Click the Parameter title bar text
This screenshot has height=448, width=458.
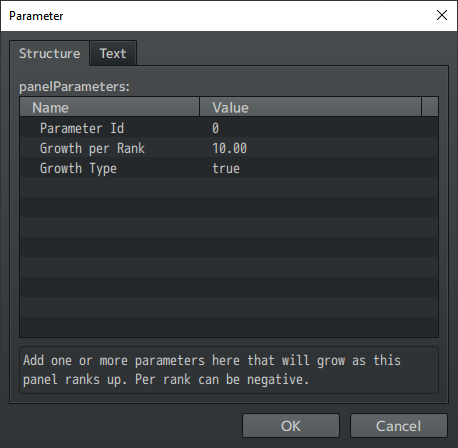pos(36,16)
